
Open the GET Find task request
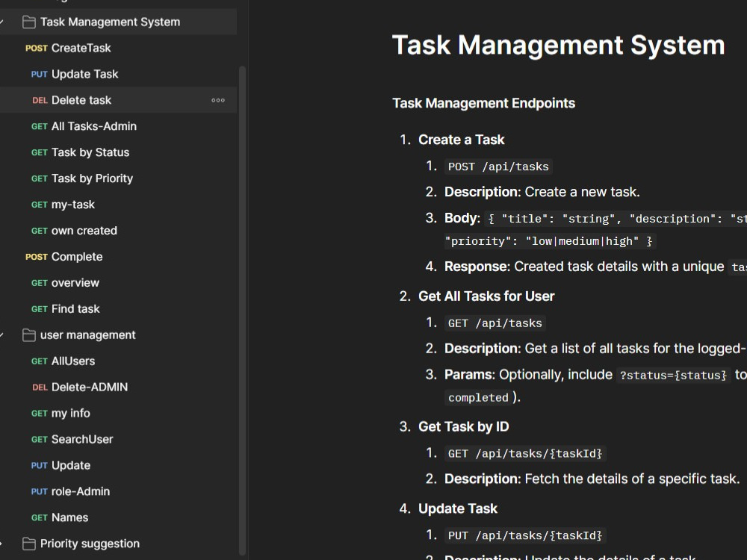(118, 309)
